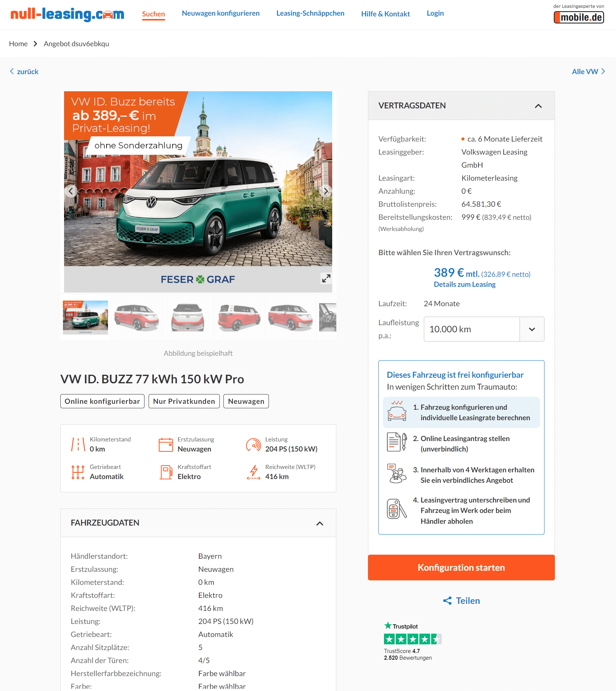Open Details zum Leasing link

(x=464, y=284)
